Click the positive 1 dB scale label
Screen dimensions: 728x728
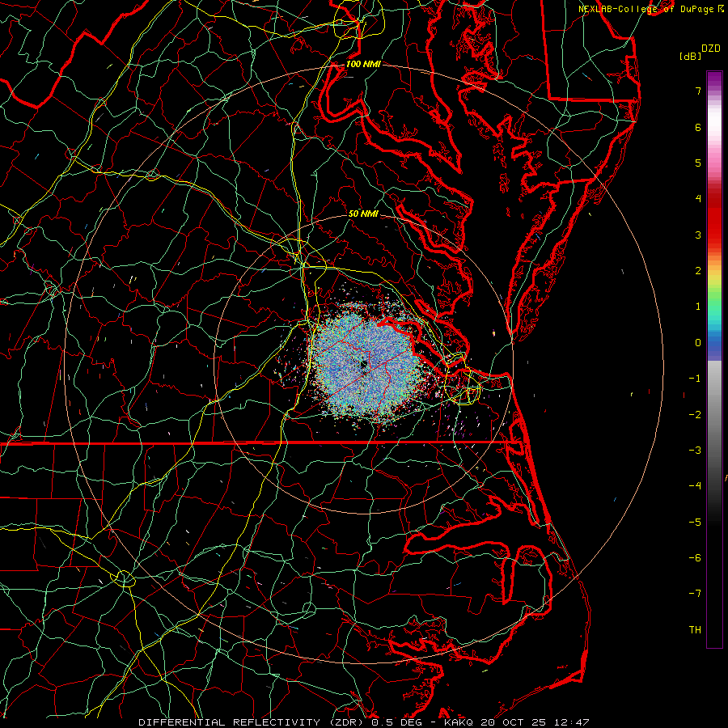coord(698,307)
